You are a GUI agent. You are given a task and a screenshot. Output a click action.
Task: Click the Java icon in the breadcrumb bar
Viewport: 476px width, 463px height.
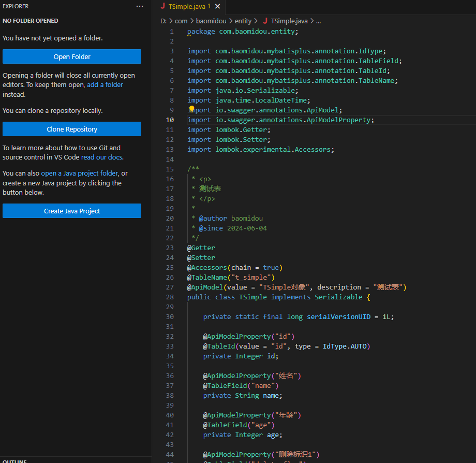(x=265, y=21)
